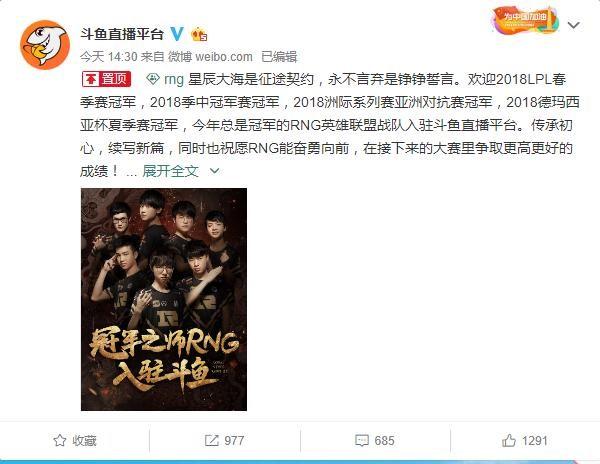The height and width of the screenshot is (464, 600).
Task: Open the 斗鱼直播平台 account name link
Action: [122, 34]
